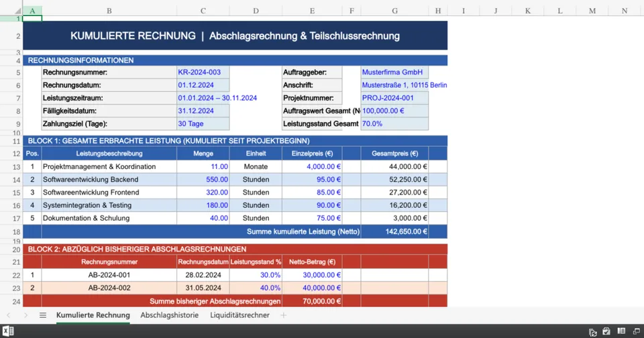Click the overlapping windows icon, bottom right
Image resolution: width=644 pixels, height=338 pixels.
point(636,331)
